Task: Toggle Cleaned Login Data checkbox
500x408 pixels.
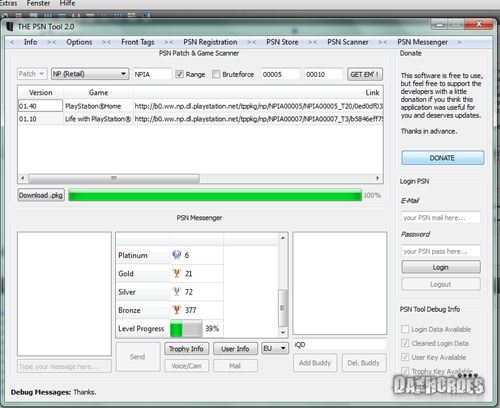Action: (x=405, y=343)
